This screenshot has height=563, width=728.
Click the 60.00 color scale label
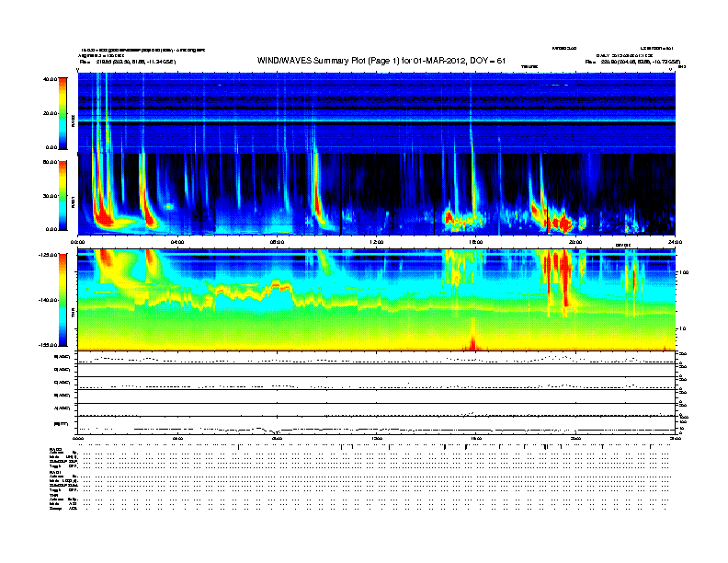(x=50, y=162)
